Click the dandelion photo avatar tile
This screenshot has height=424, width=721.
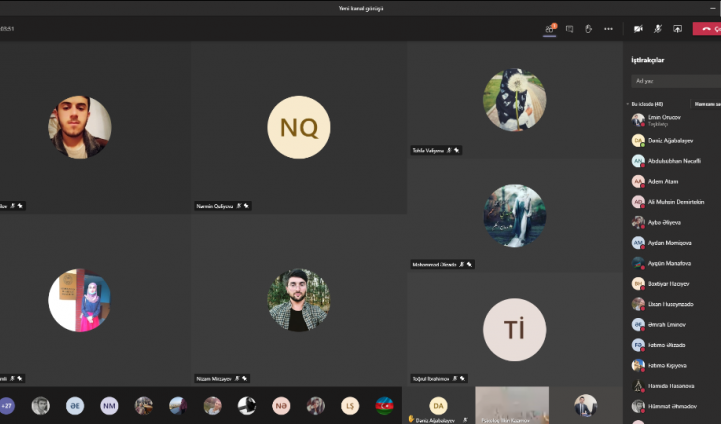515,100
